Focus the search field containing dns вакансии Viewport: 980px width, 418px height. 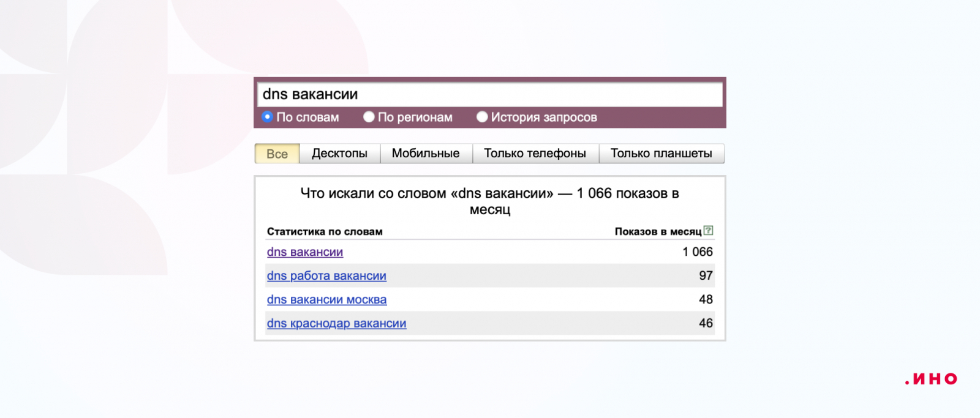[489, 94]
